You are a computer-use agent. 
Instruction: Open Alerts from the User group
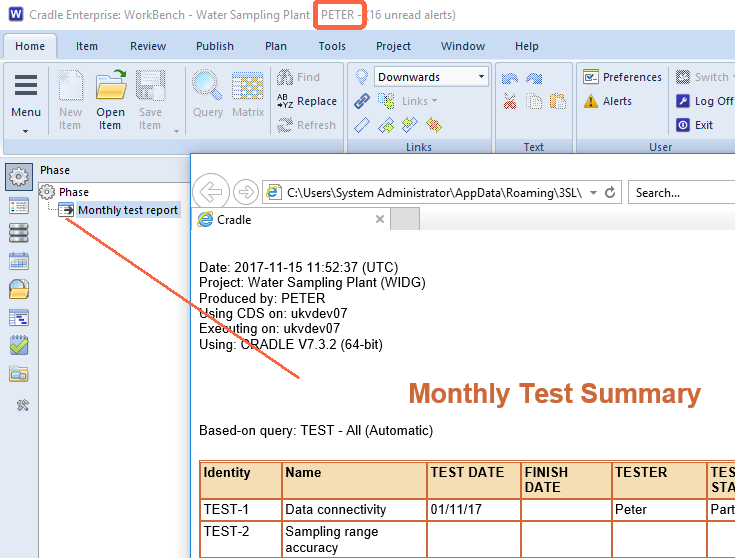click(x=608, y=101)
